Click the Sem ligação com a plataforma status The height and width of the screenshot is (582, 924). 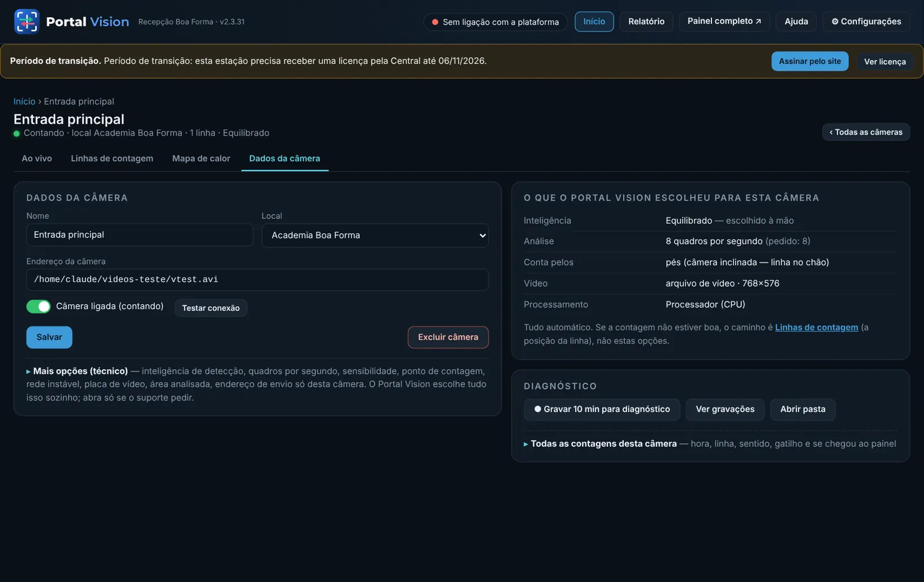[495, 22]
